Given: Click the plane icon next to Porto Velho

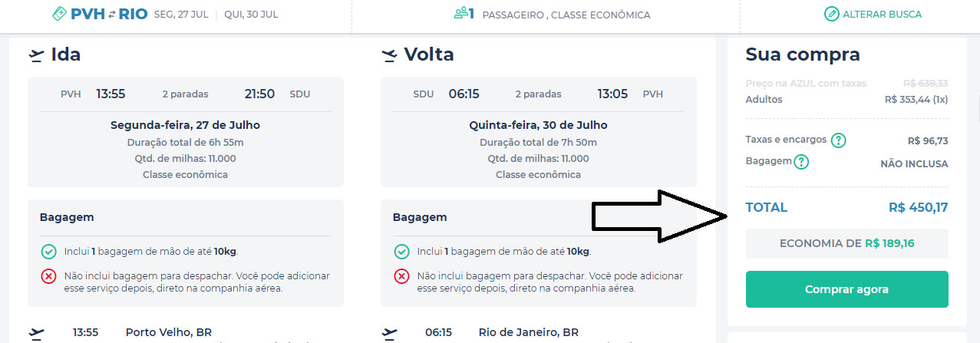Looking at the screenshot, I should pyautogui.click(x=37, y=333).
